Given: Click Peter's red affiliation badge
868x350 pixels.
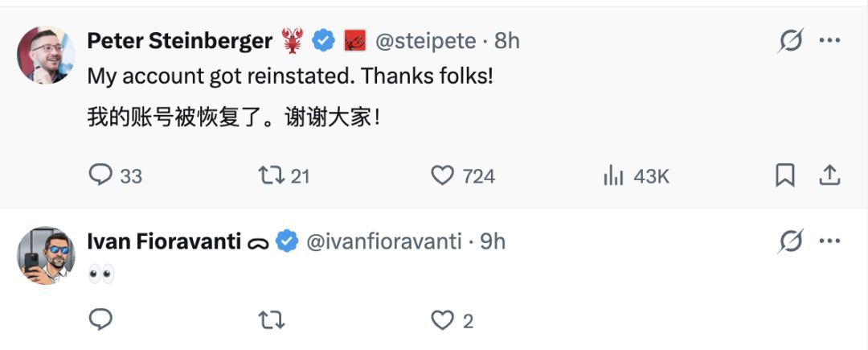Looking at the screenshot, I should click(x=355, y=41).
